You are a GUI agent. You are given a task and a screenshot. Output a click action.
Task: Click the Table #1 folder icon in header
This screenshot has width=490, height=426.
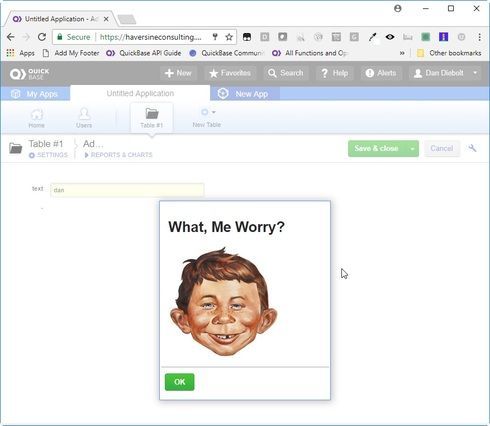(x=15, y=148)
